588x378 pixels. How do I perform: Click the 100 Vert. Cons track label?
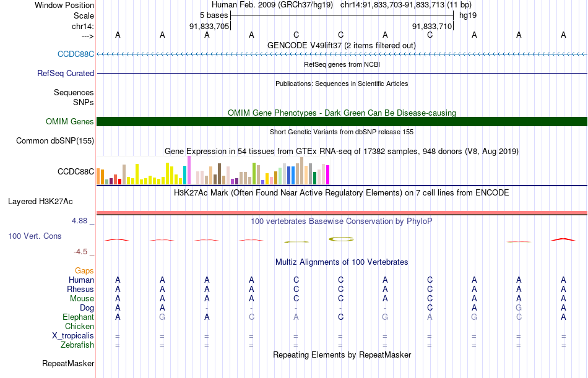tap(35, 236)
